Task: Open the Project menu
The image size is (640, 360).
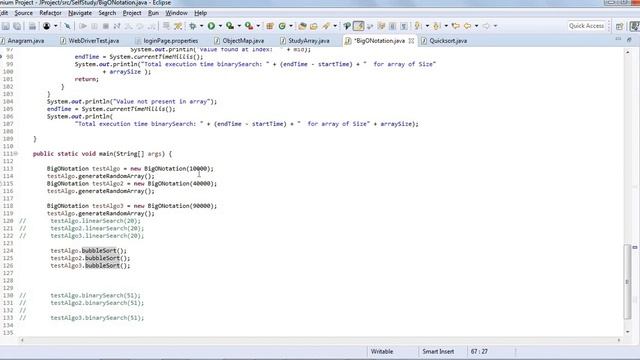Action: click(132, 13)
